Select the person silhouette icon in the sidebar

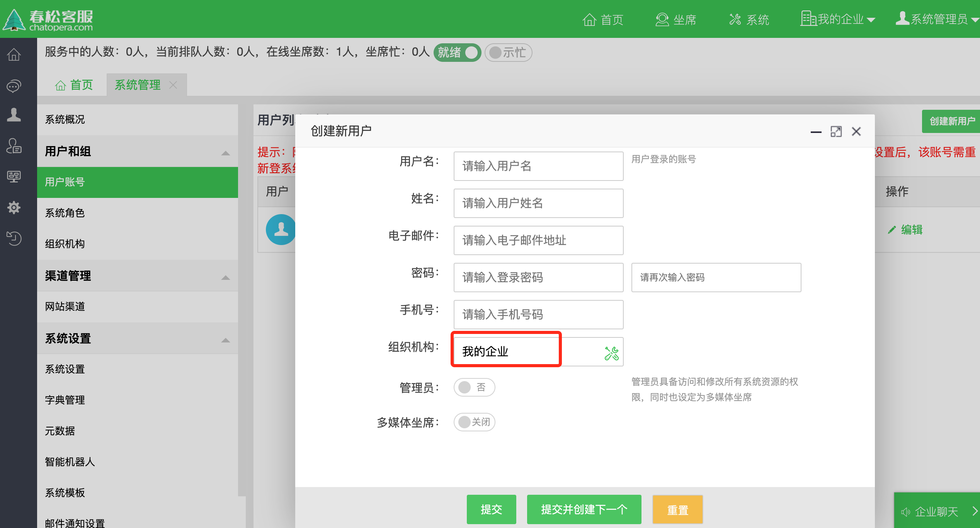coord(14,115)
